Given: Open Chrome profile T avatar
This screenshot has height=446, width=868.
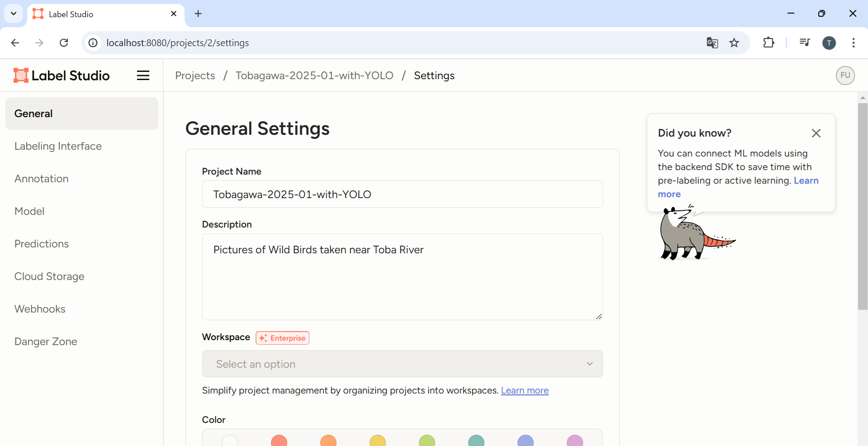Looking at the screenshot, I should pos(829,43).
